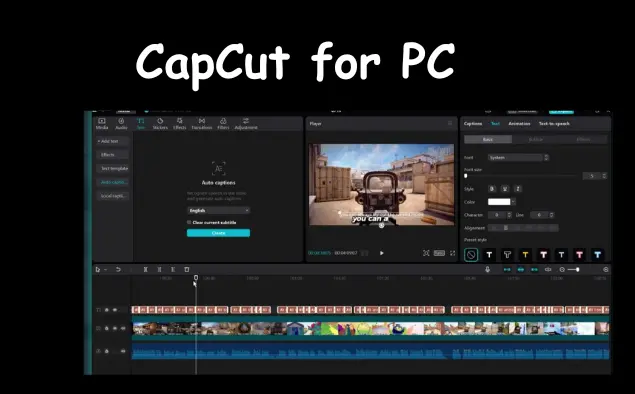Click the zoom-to-fit timeline icon at far right

click(606, 270)
